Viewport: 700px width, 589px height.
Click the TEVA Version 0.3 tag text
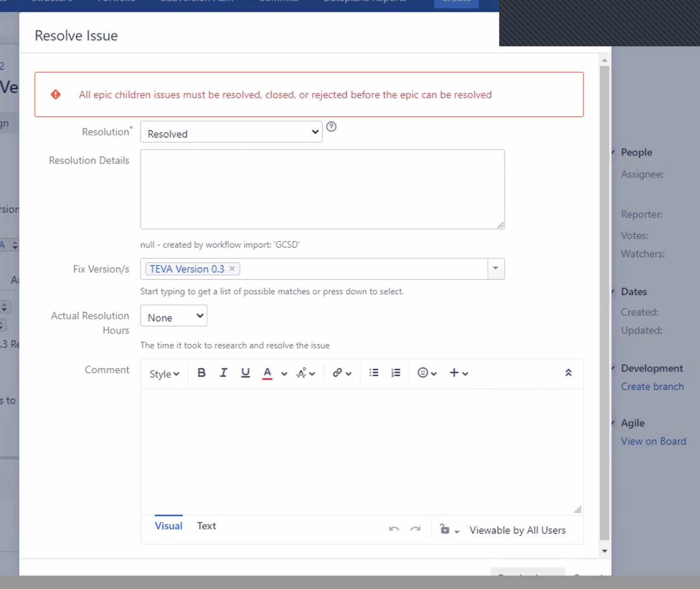pyautogui.click(x=187, y=269)
